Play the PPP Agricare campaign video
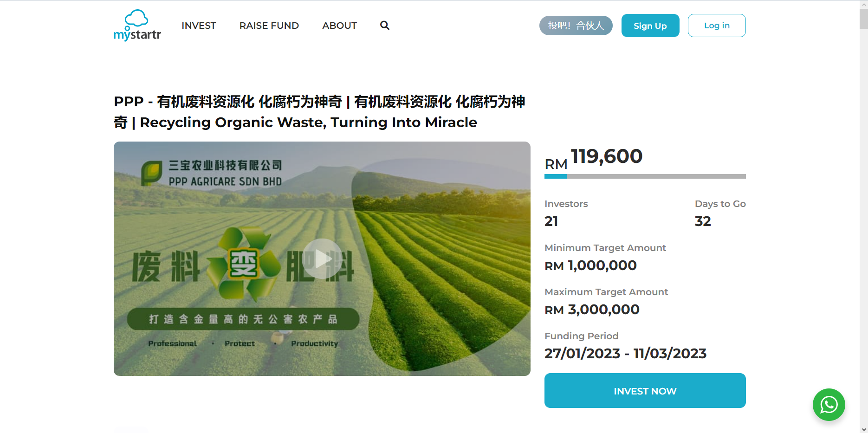Screen dimensions: 868x433 322,259
